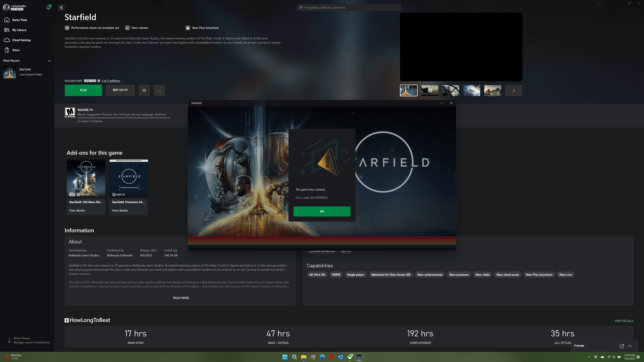644x362 pixels.
Task: Open File Explorer from taskbar
Action: 304,357
